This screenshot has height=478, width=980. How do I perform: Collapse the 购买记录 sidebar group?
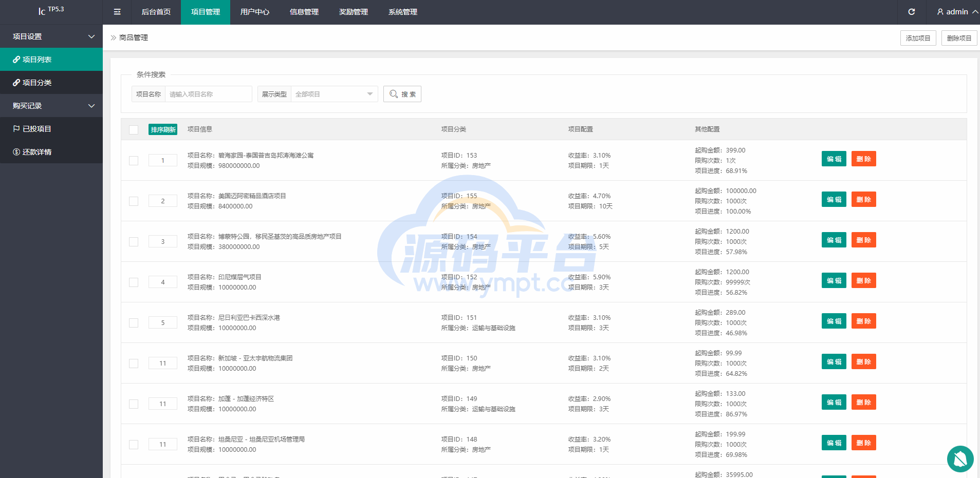pyautogui.click(x=51, y=106)
